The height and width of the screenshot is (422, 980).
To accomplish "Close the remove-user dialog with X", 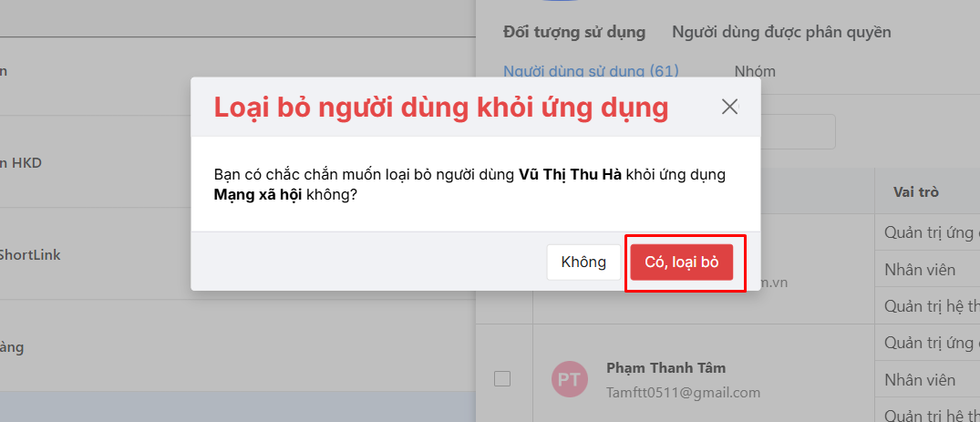I will 729,107.
